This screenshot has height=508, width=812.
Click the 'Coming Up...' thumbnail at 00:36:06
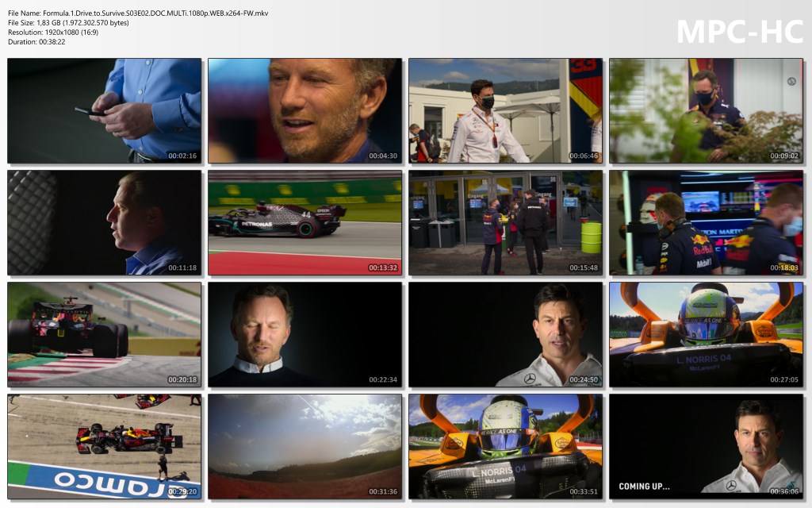coord(706,446)
